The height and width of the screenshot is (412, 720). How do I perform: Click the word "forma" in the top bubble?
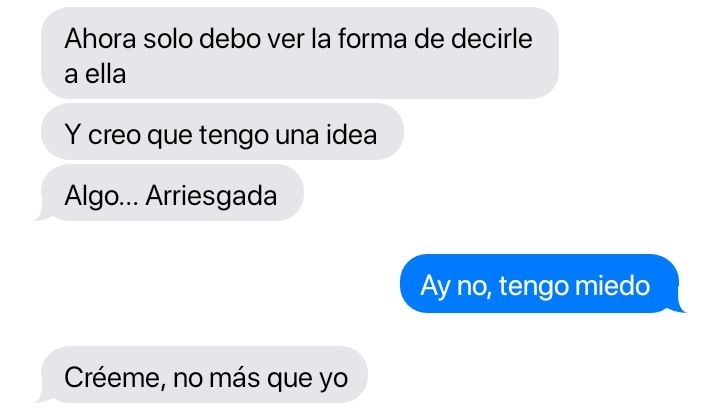(x=372, y=39)
